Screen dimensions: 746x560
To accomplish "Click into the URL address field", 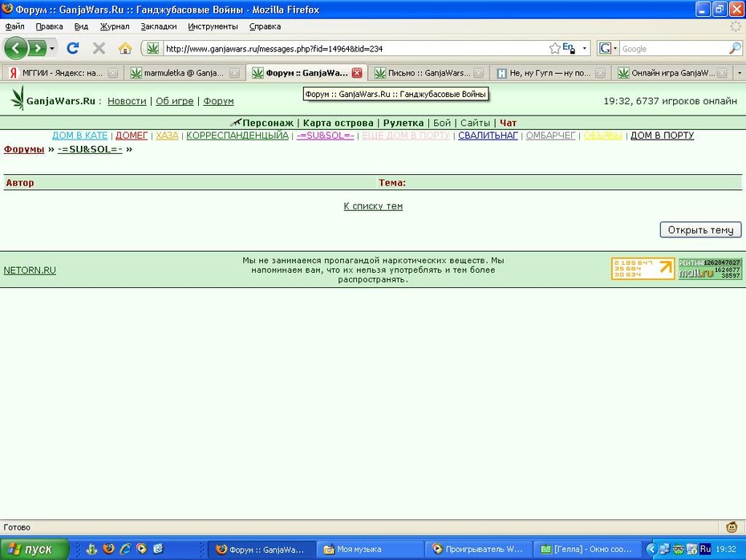I will [x=355, y=48].
